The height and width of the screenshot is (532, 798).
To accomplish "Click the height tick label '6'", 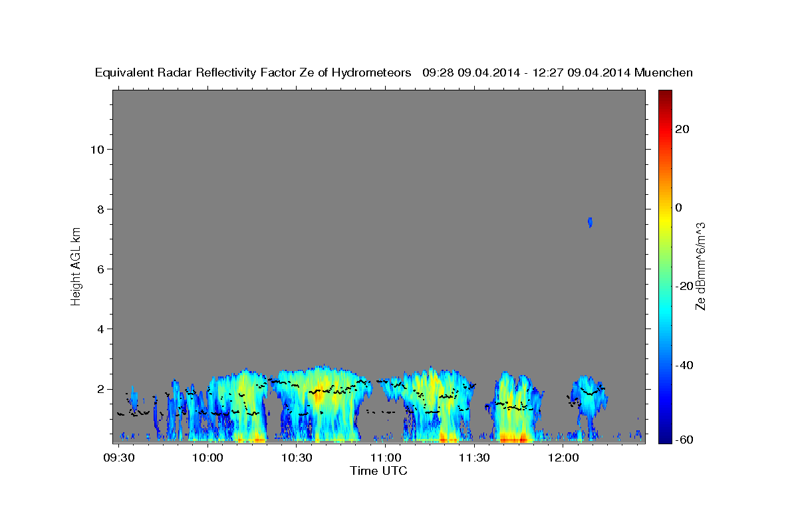I will pyautogui.click(x=101, y=269).
